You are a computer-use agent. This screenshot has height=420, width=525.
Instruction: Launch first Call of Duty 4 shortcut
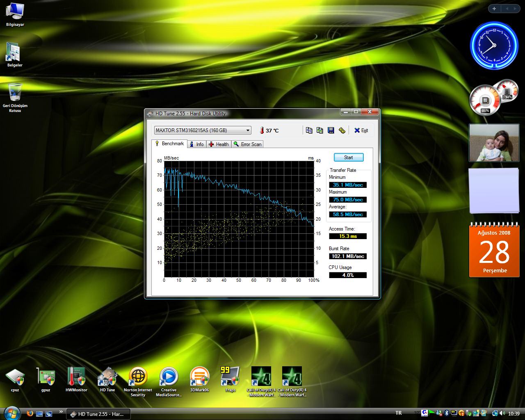(261, 382)
